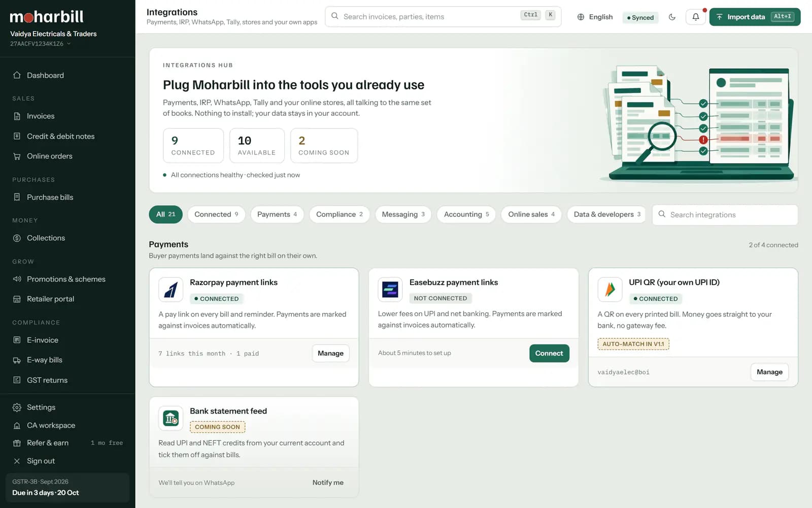Click the global search invoices field
The height and width of the screenshot is (508, 812).
point(443,17)
